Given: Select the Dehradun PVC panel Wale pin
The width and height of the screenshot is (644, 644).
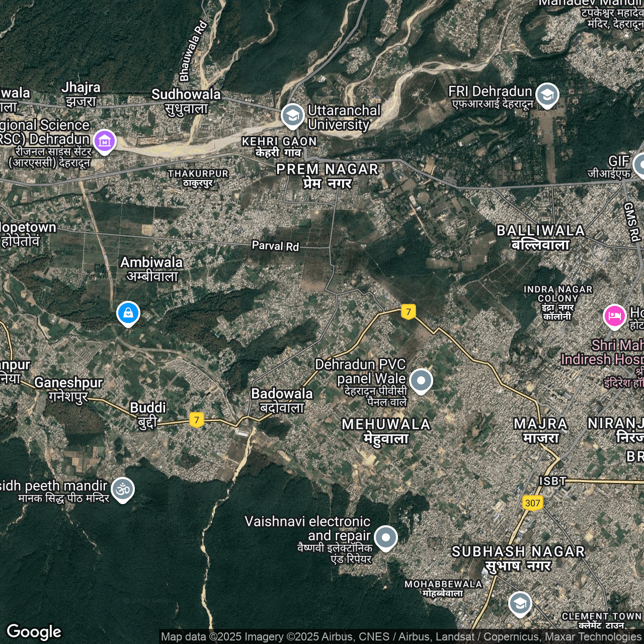Looking at the screenshot, I should tap(421, 380).
